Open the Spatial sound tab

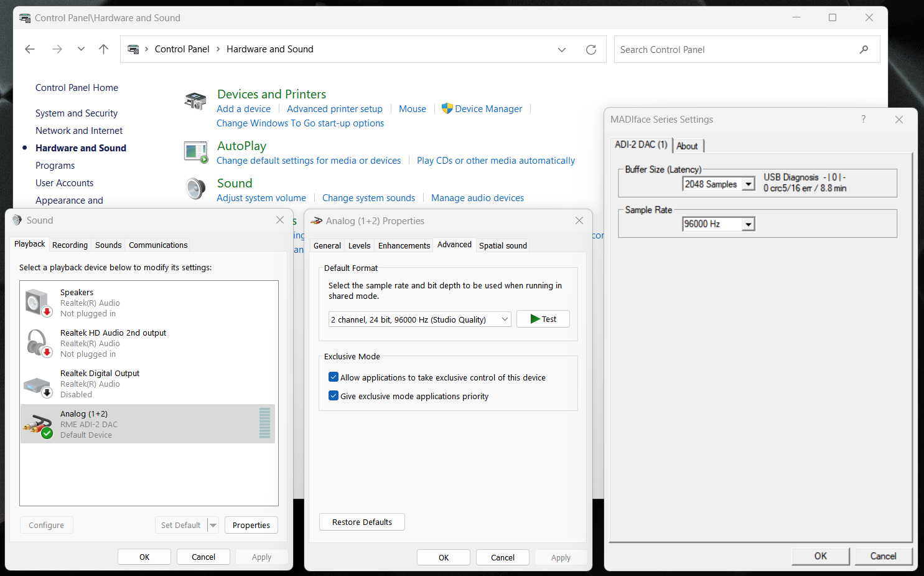point(503,246)
